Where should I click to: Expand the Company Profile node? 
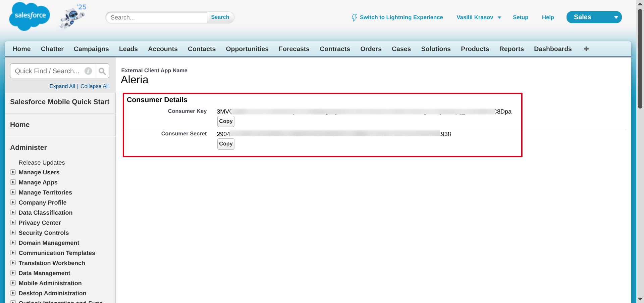(x=13, y=202)
